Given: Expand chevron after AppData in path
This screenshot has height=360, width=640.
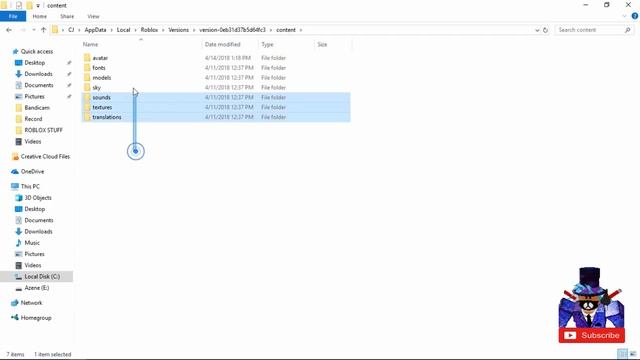Looking at the screenshot, I should click(x=111, y=30).
